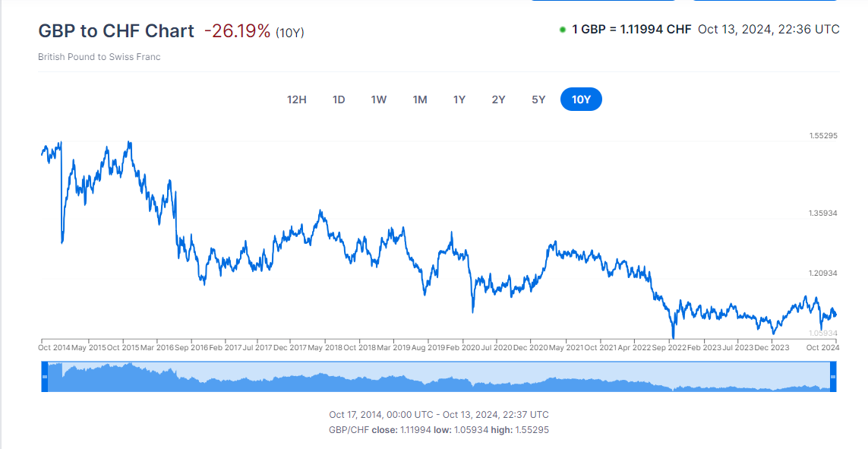Show the 1M chart period
The height and width of the screenshot is (449, 868).
tap(419, 100)
